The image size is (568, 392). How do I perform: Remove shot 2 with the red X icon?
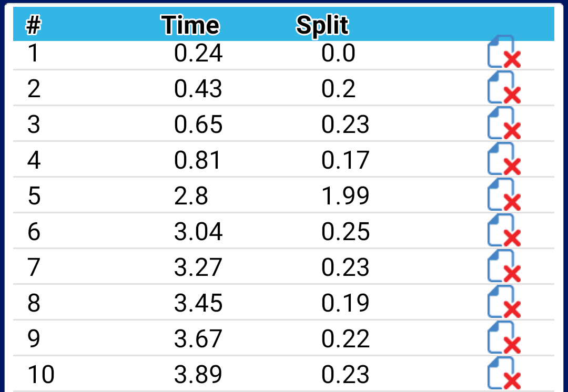tap(504, 87)
